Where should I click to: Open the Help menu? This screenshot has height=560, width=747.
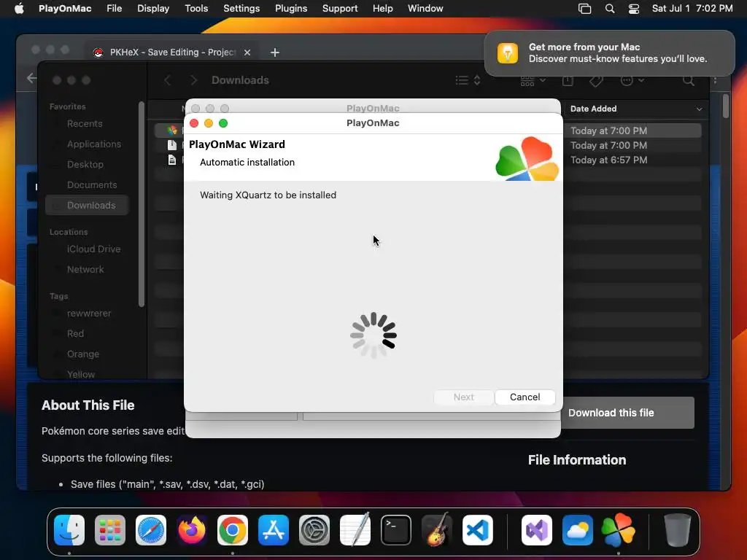pyautogui.click(x=382, y=9)
